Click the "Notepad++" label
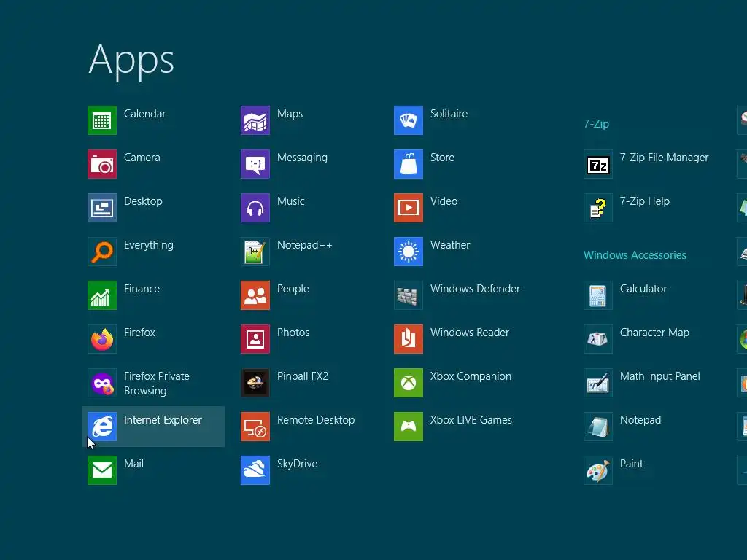Viewport: 747px width, 560px height. (305, 245)
